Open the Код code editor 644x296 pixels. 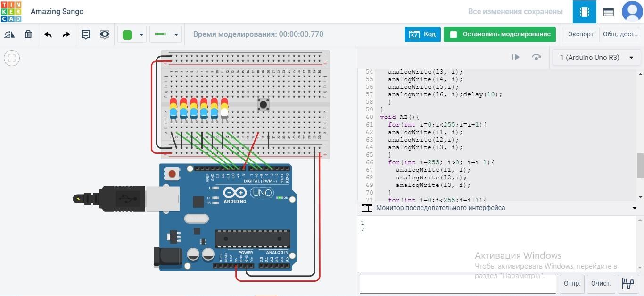click(422, 34)
